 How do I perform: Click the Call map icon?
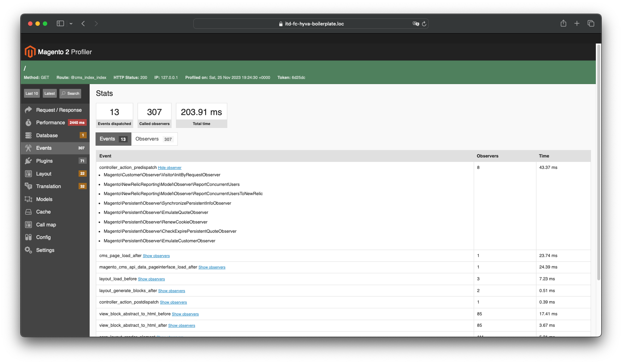[28, 225]
